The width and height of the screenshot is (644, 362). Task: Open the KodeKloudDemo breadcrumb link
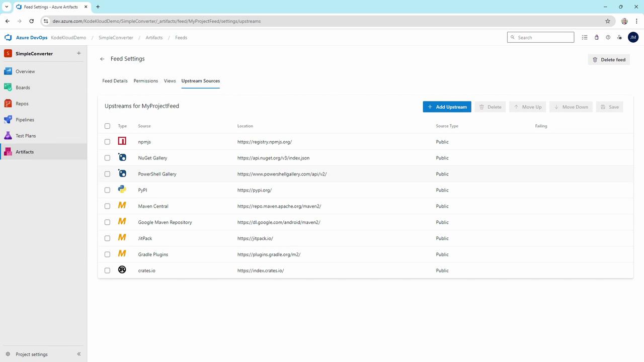pos(68,38)
